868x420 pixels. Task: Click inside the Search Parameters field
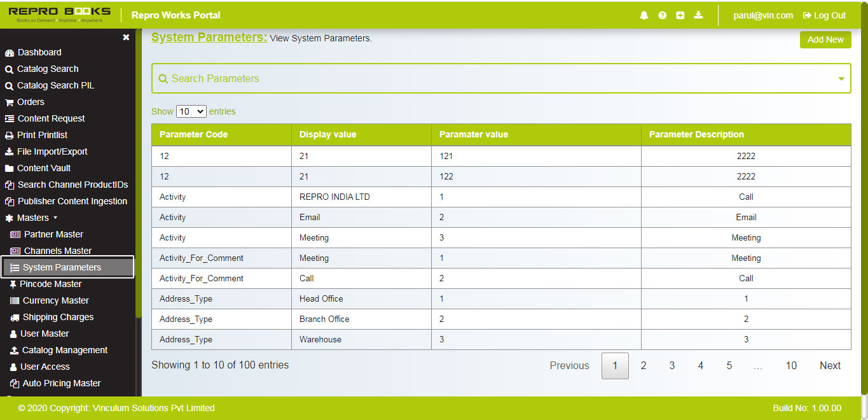(382, 78)
